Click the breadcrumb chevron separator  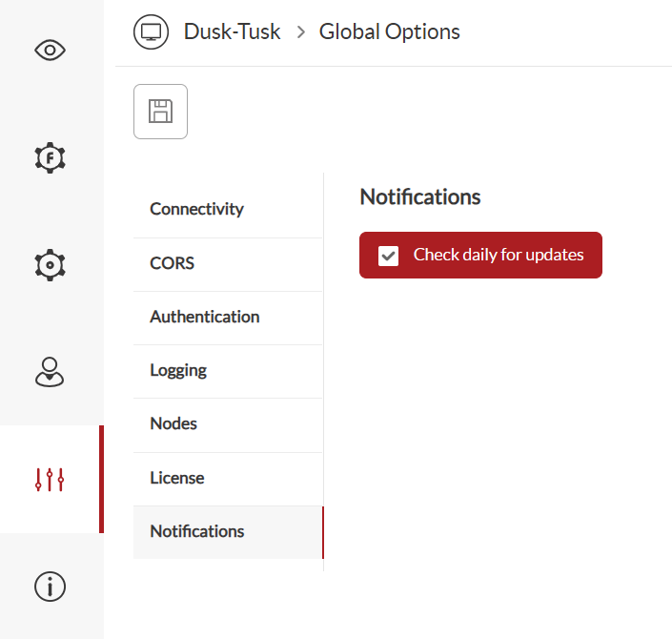pyautogui.click(x=301, y=32)
